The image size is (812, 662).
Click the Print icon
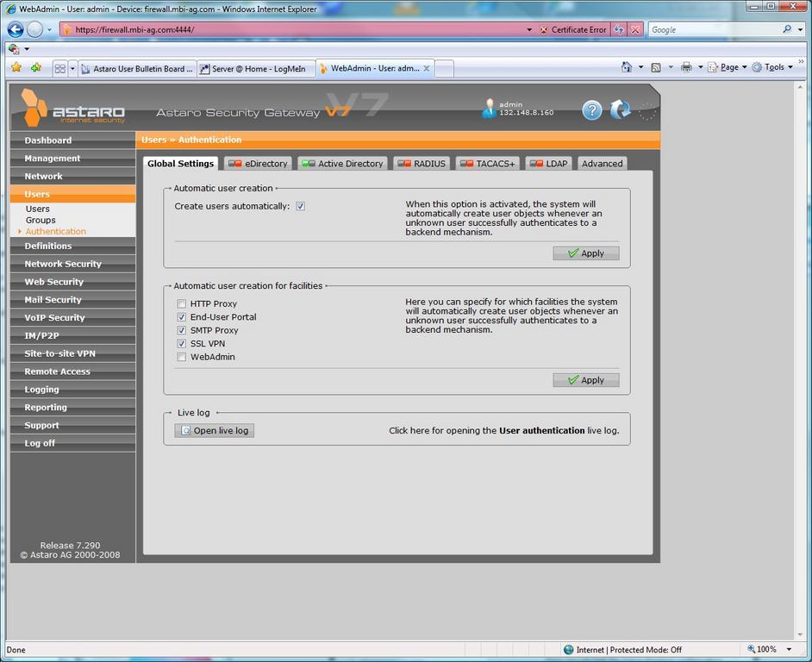(x=686, y=67)
